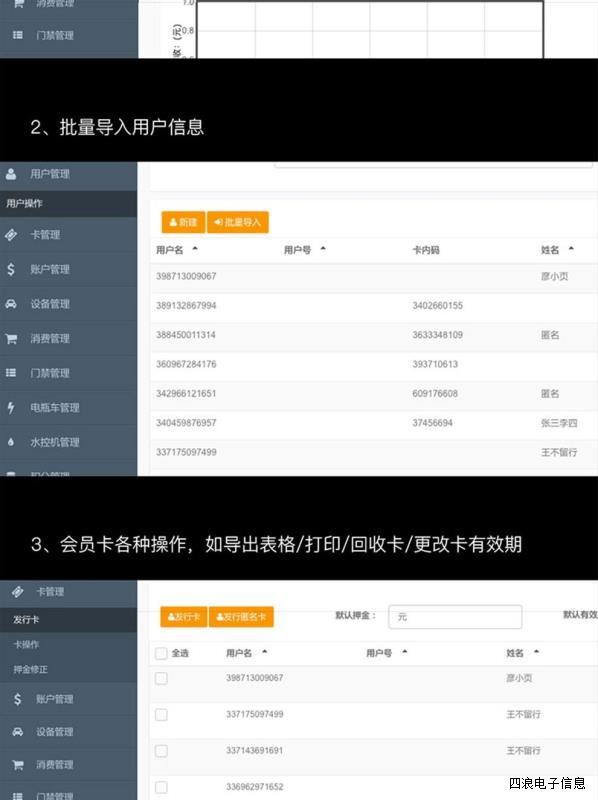
Task: Select card code cell 37456694
Action: (x=433, y=423)
